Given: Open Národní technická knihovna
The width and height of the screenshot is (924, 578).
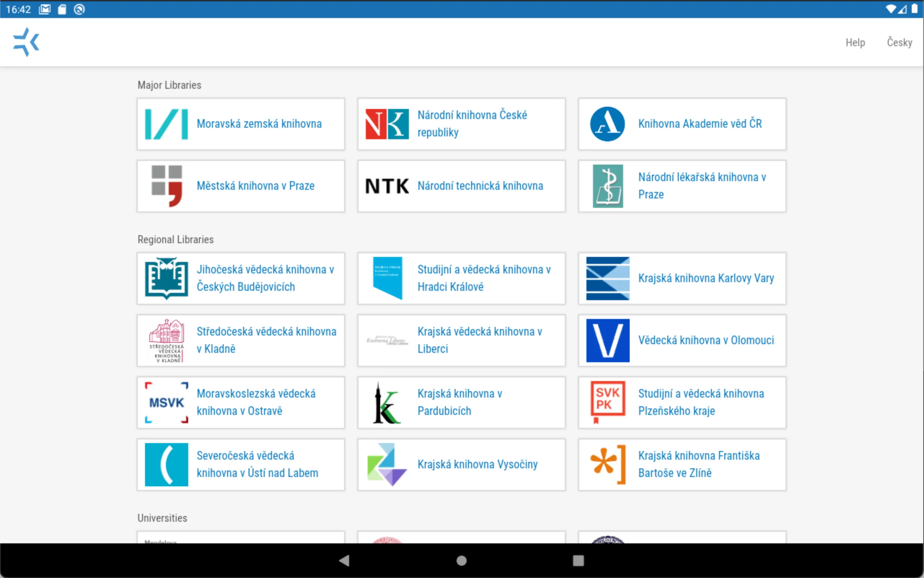Looking at the screenshot, I should coord(480,186).
